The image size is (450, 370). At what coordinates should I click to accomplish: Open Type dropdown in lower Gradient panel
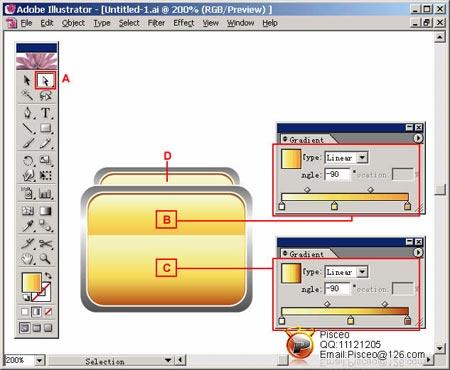pos(362,272)
